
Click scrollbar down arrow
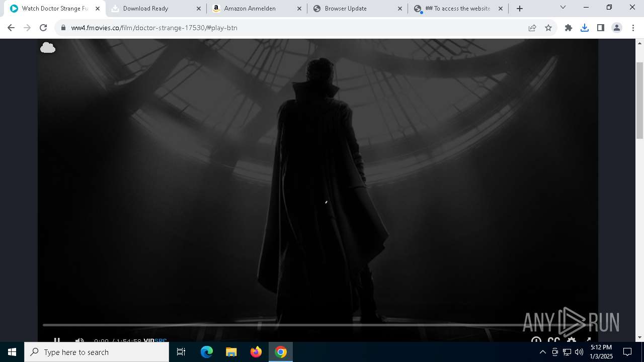[639, 337]
